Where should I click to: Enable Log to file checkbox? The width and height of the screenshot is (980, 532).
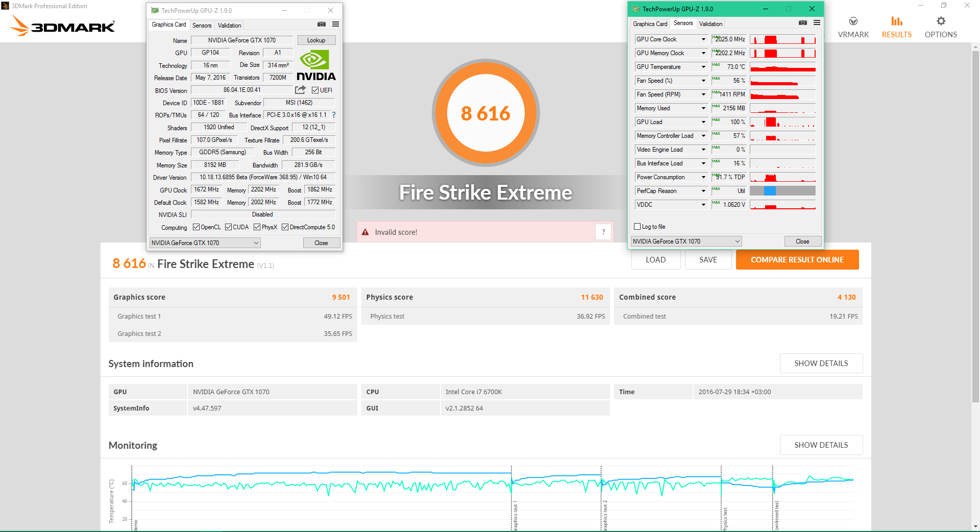(637, 227)
